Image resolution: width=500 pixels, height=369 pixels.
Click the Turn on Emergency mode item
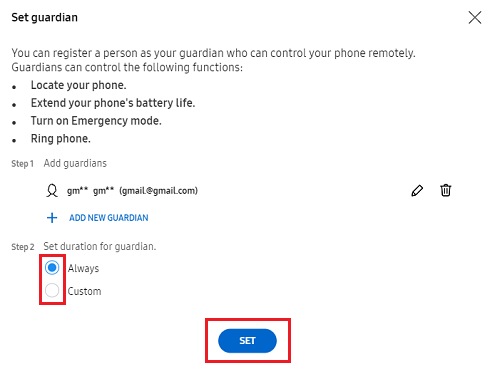click(x=96, y=121)
